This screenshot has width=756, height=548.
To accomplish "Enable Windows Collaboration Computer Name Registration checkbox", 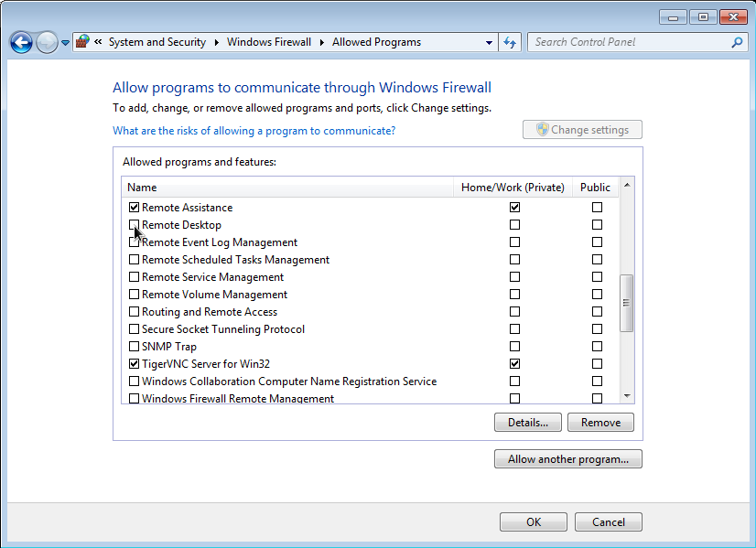I will coord(134,381).
